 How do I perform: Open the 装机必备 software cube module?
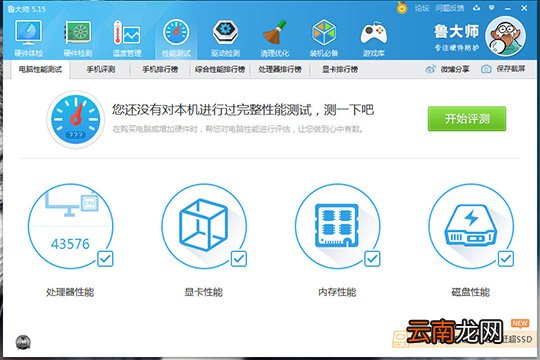tap(324, 38)
